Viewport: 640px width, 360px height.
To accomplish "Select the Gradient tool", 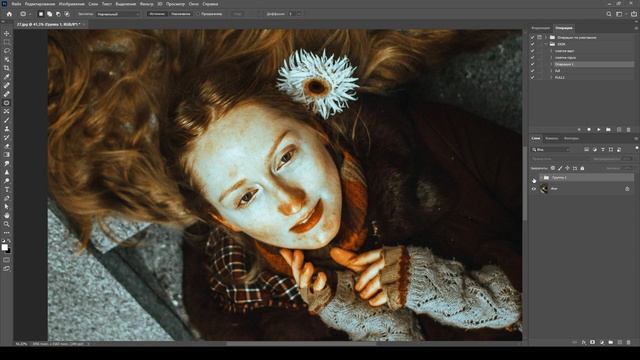I will coord(7,155).
